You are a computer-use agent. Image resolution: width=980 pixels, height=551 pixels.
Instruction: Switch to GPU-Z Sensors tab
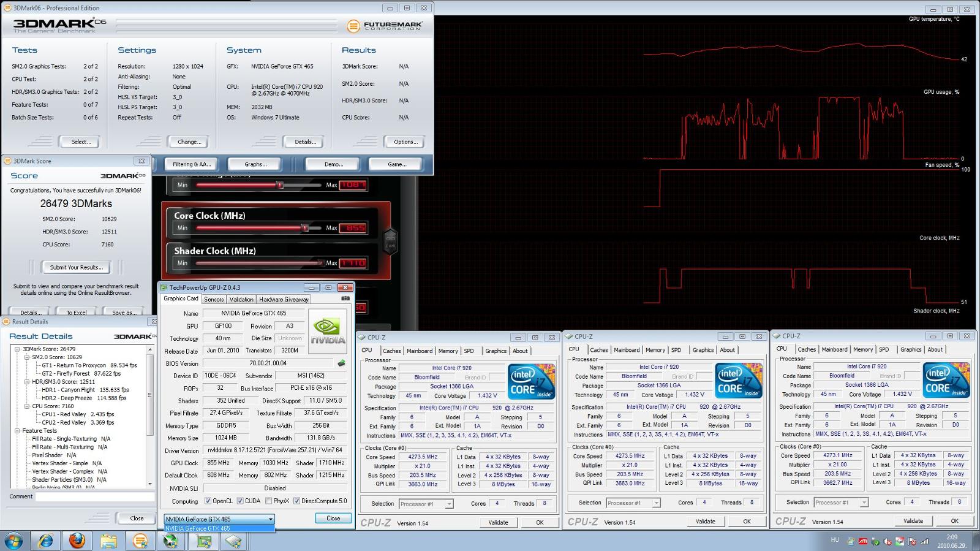click(x=214, y=299)
